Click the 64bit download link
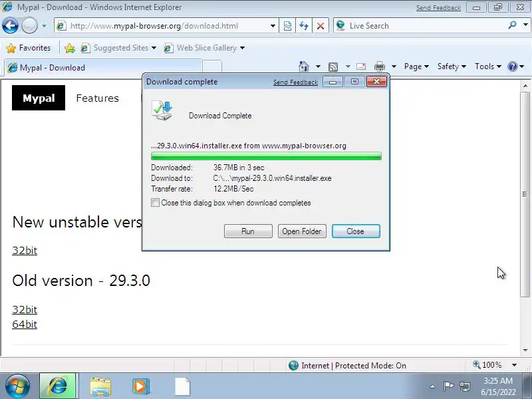Screen dimensions: 532x399 click(25, 325)
